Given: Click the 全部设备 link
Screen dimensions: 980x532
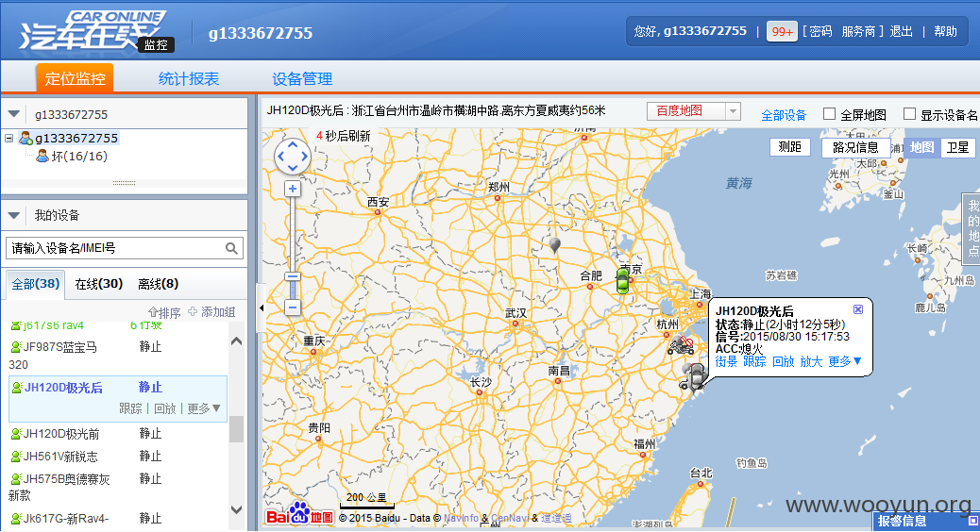Looking at the screenshot, I should coord(784,115).
